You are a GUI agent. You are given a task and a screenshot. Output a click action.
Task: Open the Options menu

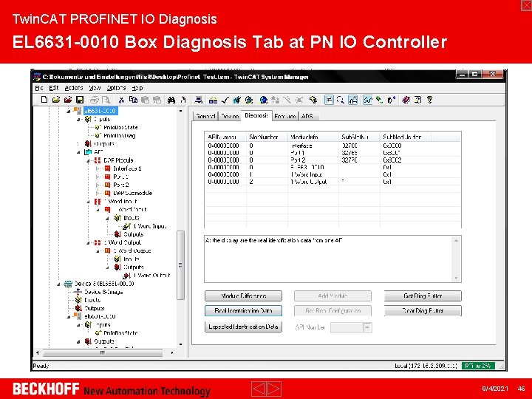pos(116,88)
